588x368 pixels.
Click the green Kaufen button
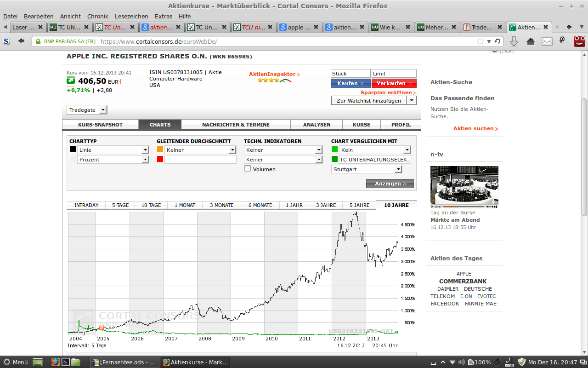pyautogui.click(x=350, y=83)
